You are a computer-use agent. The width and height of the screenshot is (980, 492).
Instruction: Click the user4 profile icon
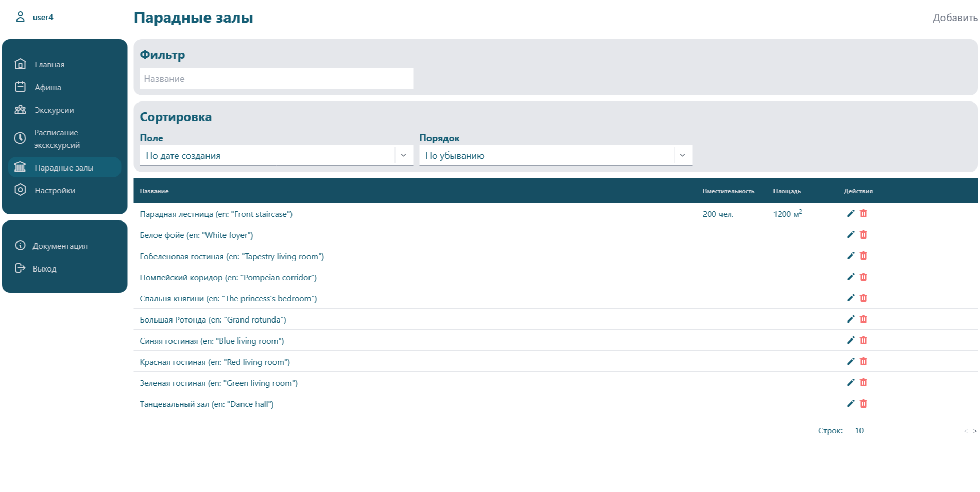point(20,17)
